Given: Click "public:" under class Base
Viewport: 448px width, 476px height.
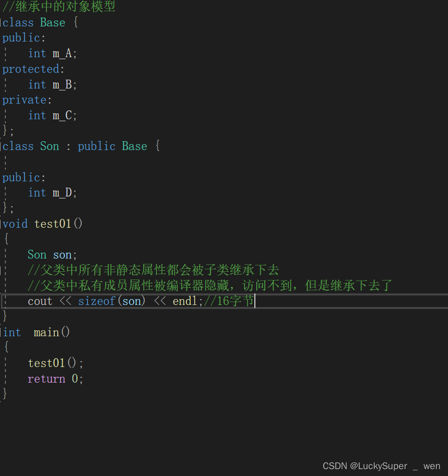Looking at the screenshot, I should tap(24, 38).
